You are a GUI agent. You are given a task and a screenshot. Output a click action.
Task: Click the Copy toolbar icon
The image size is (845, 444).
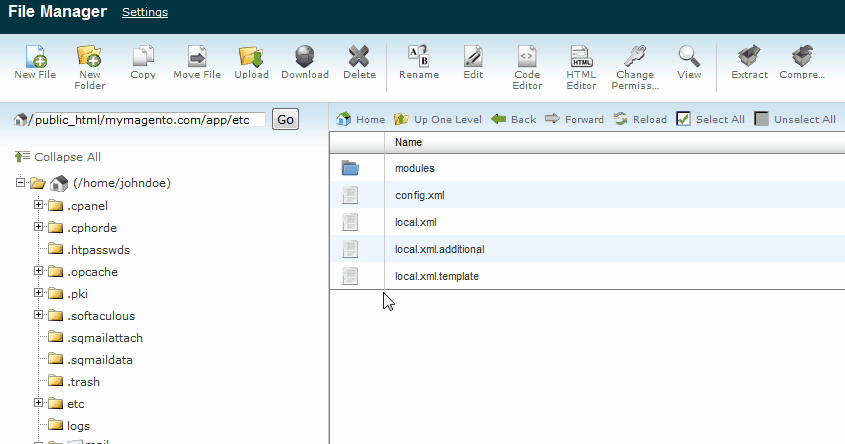click(143, 56)
